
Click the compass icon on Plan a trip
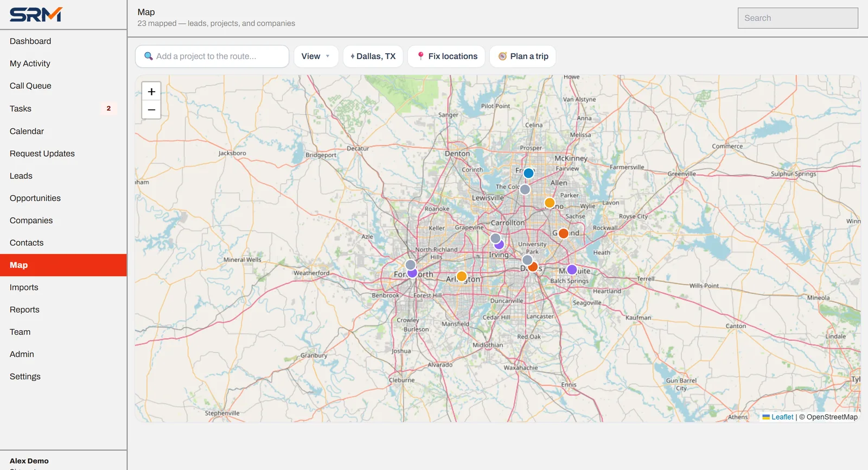(502, 56)
